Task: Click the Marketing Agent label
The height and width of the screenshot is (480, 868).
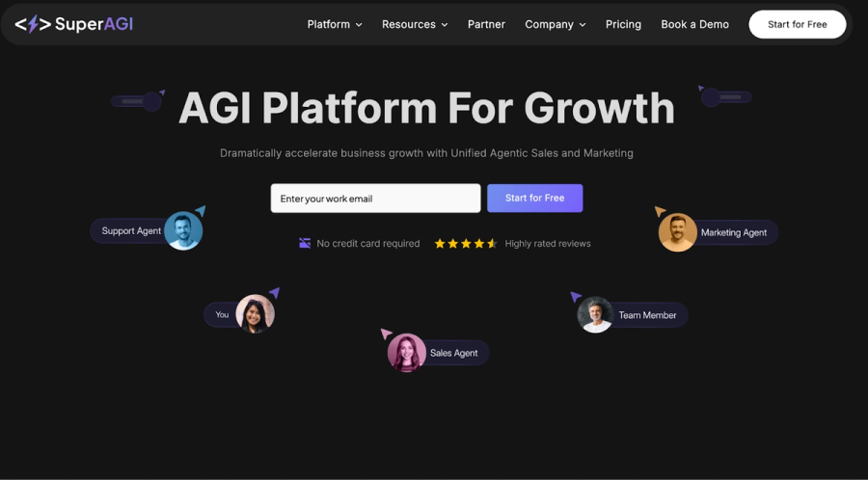Action: coord(734,233)
